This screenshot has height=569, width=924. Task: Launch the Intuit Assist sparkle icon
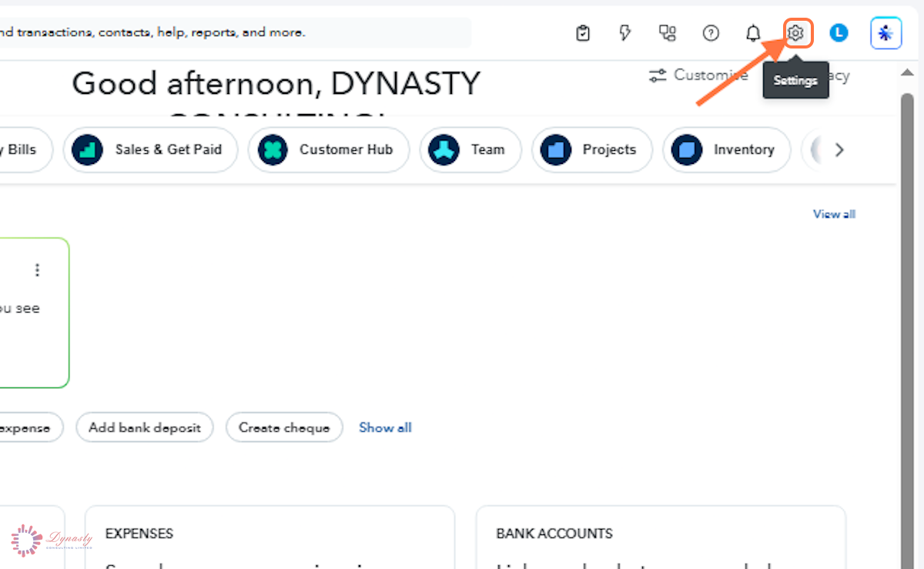click(x=886, y=33)
